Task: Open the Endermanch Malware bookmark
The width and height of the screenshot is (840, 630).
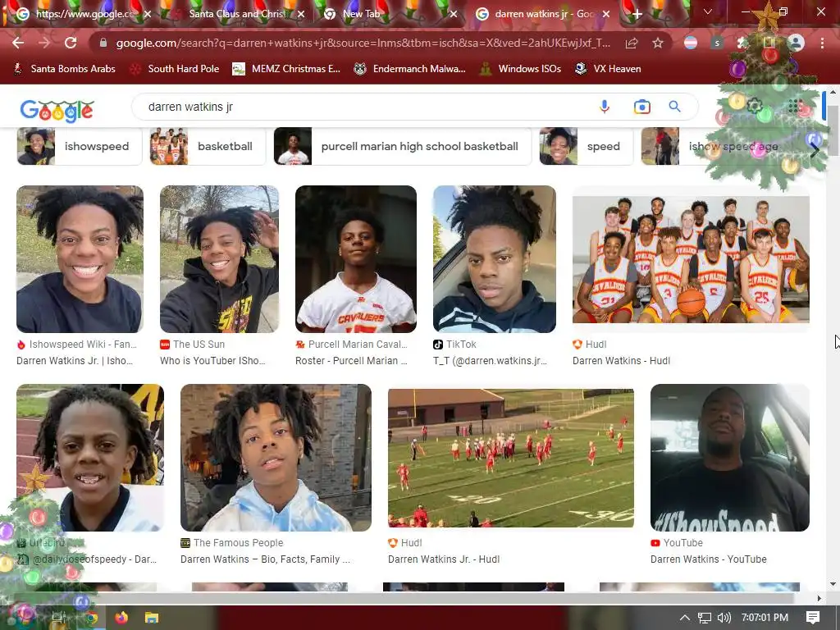Action: 410,69
